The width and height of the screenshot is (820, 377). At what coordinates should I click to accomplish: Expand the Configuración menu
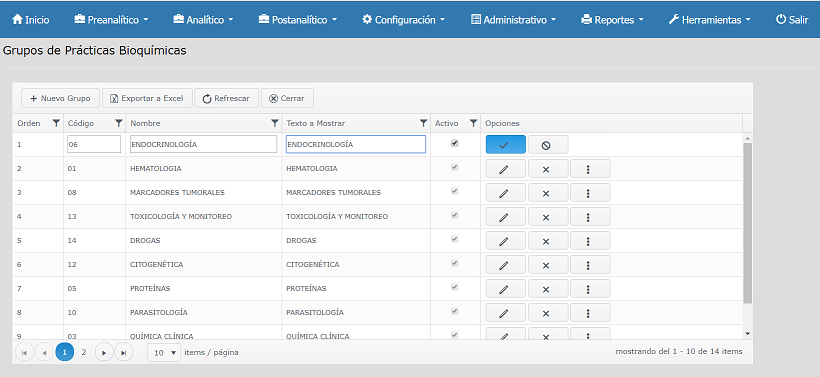tap(403, 20)
